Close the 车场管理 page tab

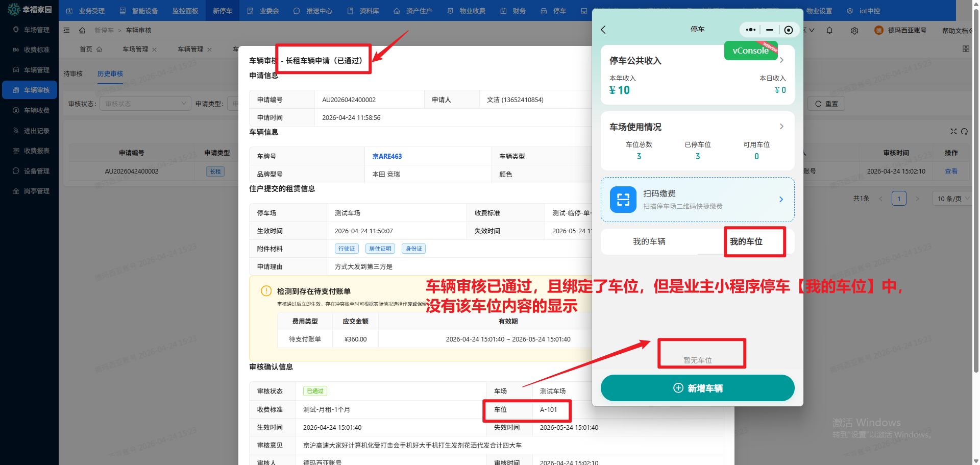coord(154,50)
